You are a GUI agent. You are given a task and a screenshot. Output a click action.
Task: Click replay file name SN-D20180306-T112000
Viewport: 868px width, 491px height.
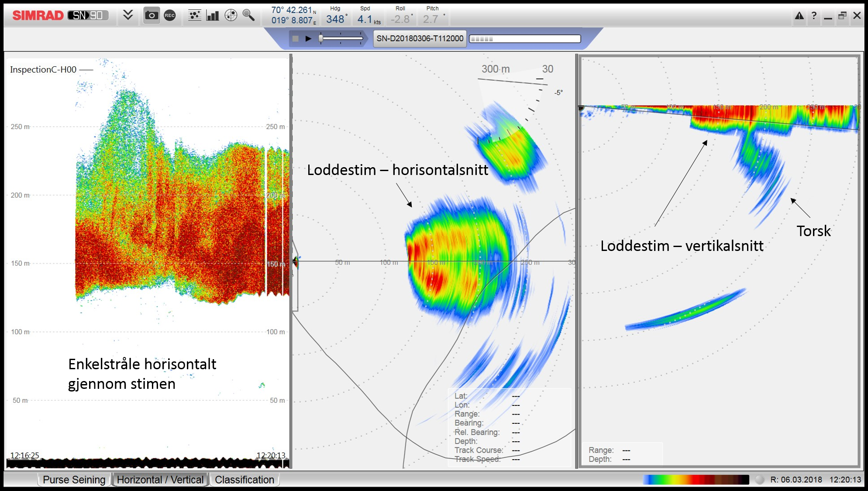coord(420,38)
